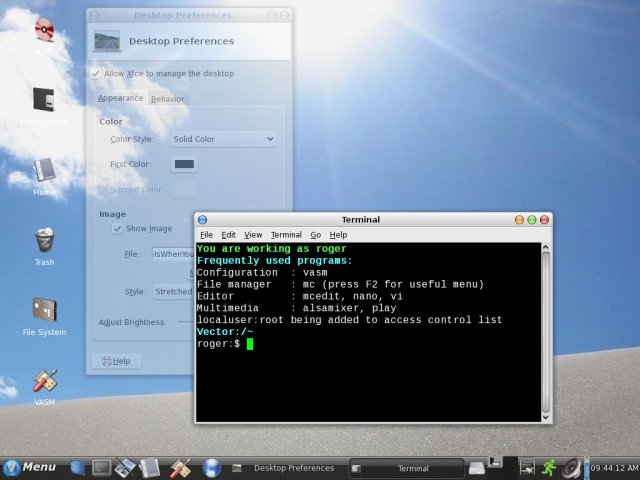Screen dimensions: 640x480
Task: Uncheck the Show Image checkbox
Action: (x=117, y=228)
